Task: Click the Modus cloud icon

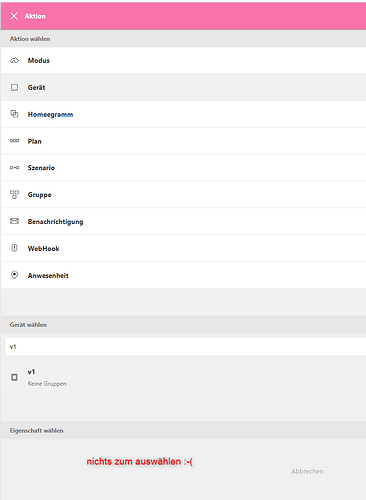Action: [14, 60]
